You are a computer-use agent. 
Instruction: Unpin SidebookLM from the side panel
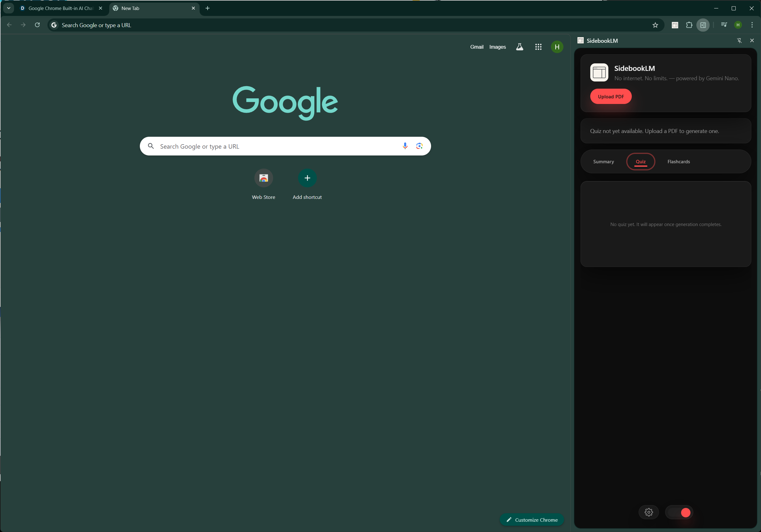point(739,41)
